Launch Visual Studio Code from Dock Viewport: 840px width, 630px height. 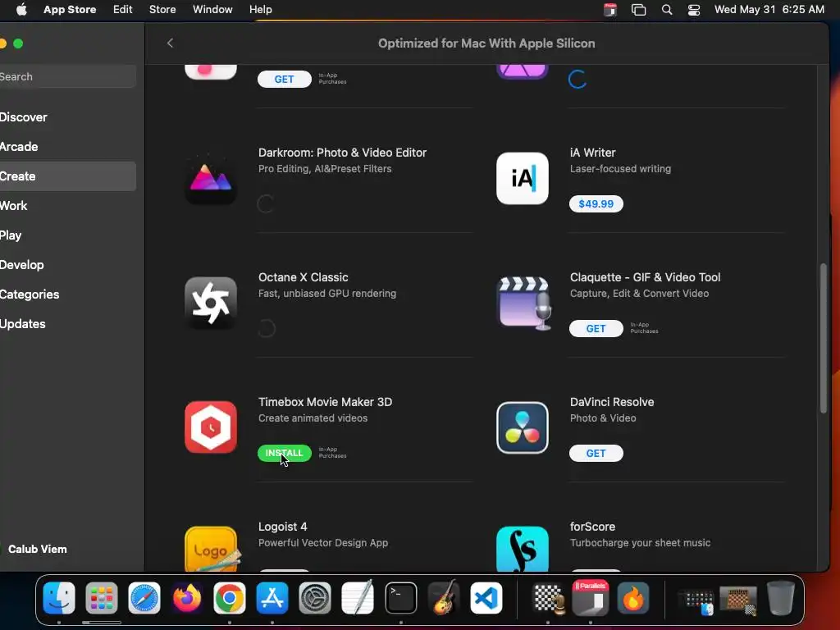click(x=486, y=598)
